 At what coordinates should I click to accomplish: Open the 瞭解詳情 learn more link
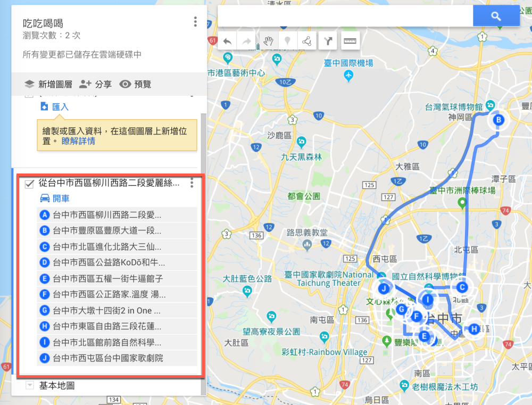[x=78, y=141]
